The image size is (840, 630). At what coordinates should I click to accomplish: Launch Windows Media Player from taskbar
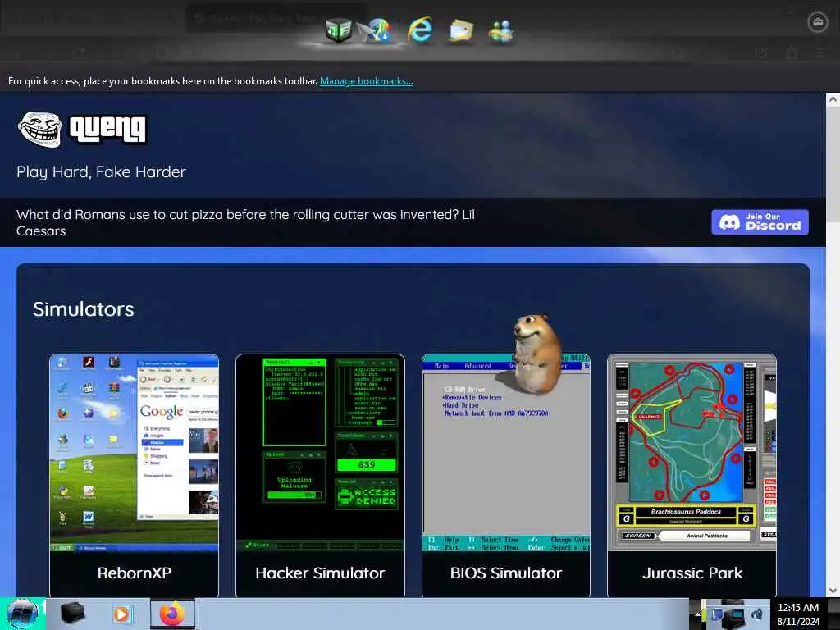pos(121,614)
